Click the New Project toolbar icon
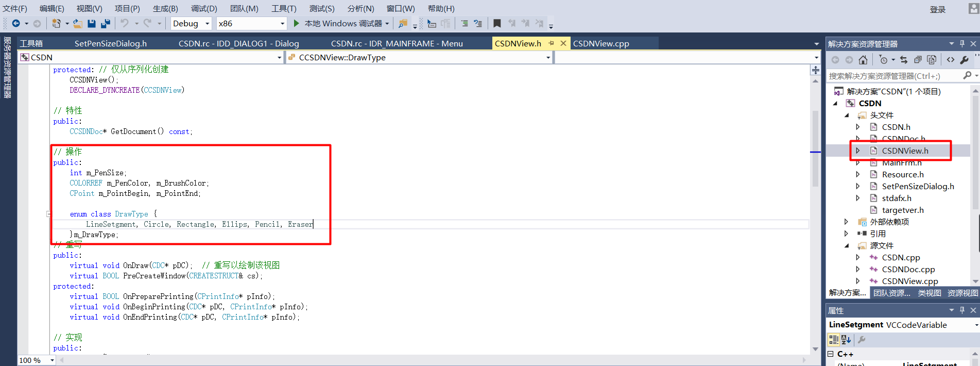The width and height of the screenshot is (980, 366). click(56, 23)
